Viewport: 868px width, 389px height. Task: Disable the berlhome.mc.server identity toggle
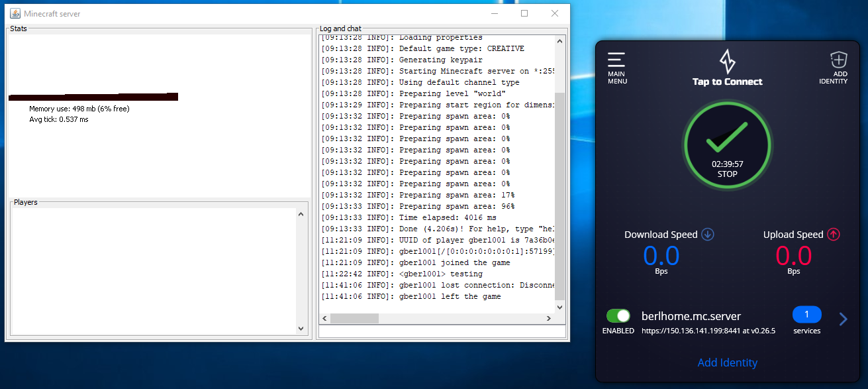pyautogui.click(x=618, y=316)
